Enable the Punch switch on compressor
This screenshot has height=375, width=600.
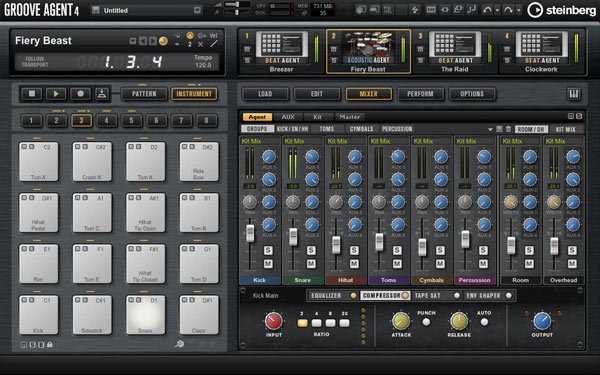tap(426, 322)
